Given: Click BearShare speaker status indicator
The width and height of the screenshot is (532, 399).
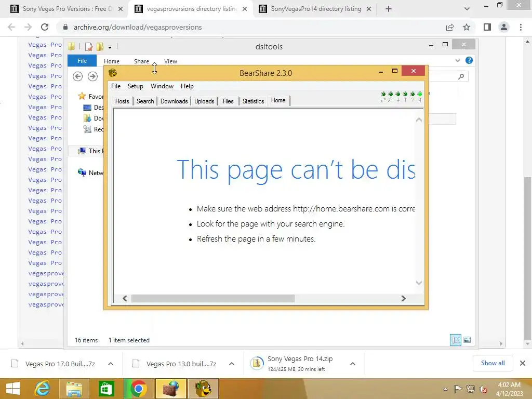Looking at the screenshot, I should [x=420, y=97].
